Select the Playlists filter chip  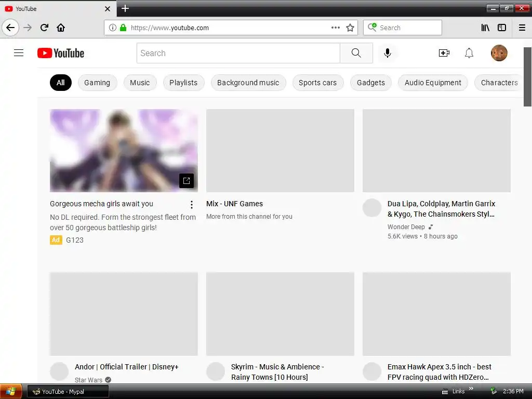pos(183,83)
